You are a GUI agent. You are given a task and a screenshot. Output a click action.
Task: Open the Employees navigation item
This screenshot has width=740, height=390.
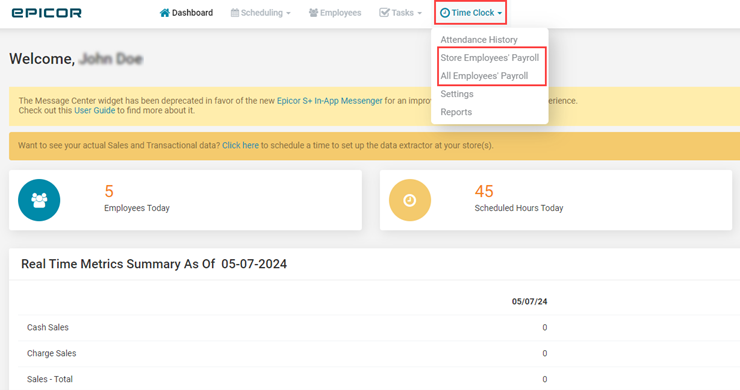click(x=335, y=13)
